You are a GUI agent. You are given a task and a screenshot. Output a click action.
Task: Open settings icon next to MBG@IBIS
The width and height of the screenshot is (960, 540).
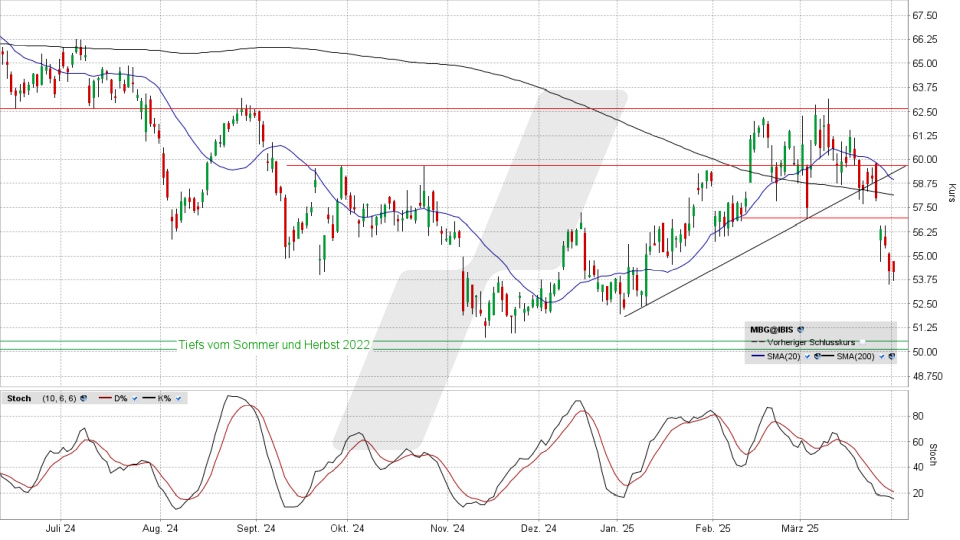tap(801, 329)
